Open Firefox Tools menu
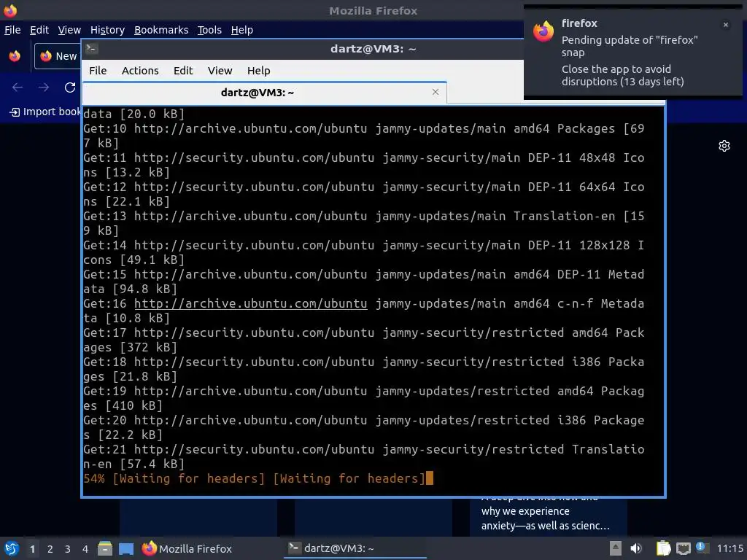Image resolution: width=747 pixels, height=560 pixels. tap(209, 30)
